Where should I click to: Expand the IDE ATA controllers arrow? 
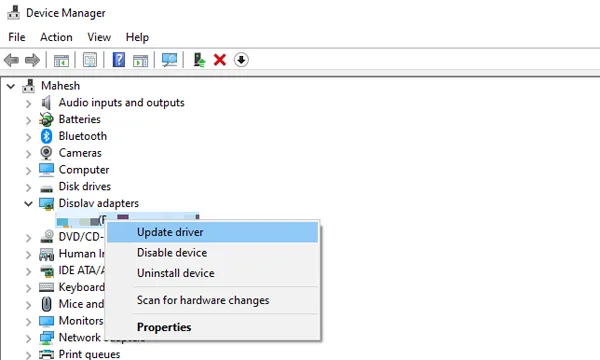[28, 271]
